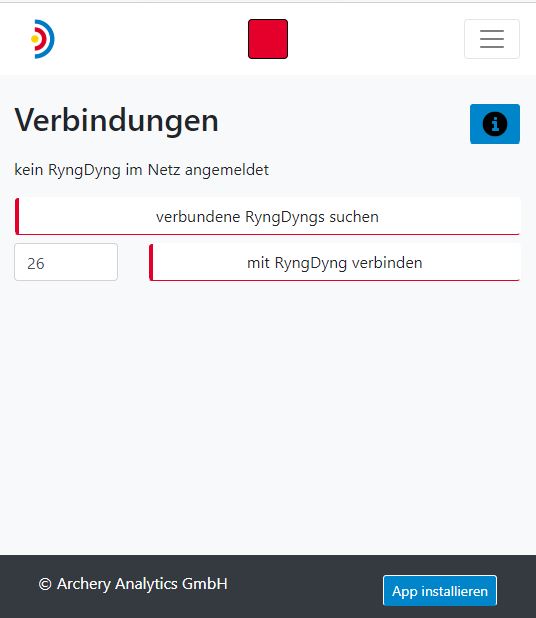Open the hamburger navigation menu
The image size is (536, 618).
tap(492, 39)
